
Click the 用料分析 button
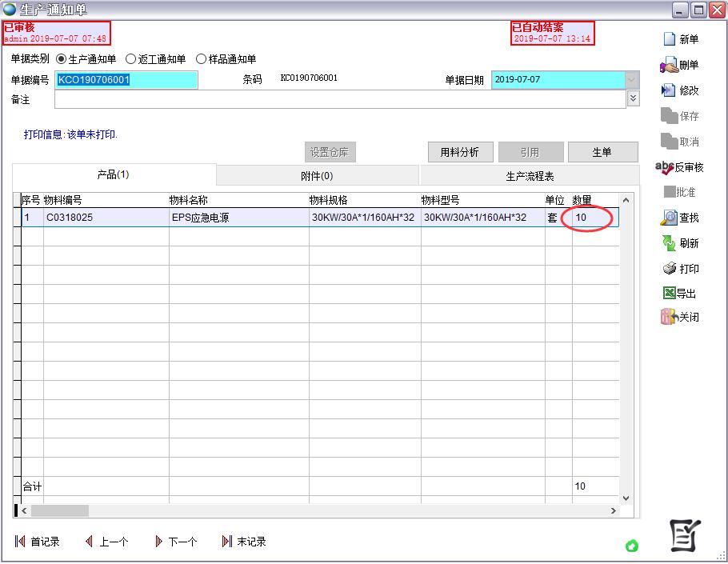[459, 152]
